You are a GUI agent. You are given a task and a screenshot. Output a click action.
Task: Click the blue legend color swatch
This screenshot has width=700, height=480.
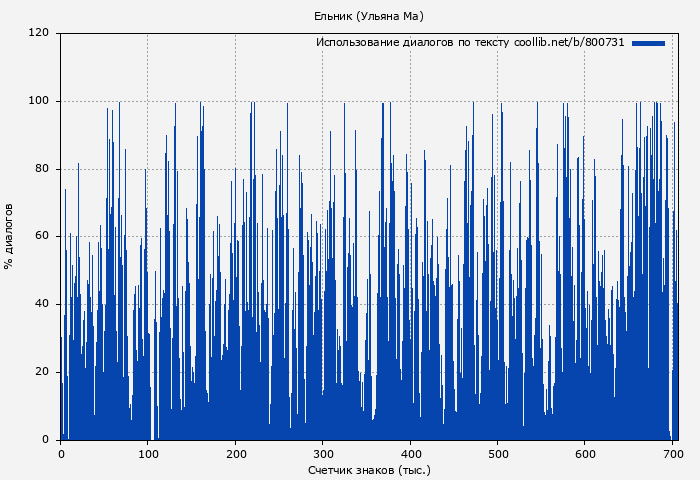click(648, 43)
